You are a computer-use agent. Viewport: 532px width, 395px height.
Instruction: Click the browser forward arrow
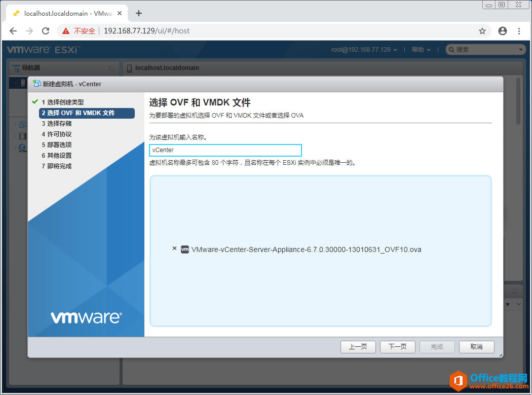pos(29,31)
